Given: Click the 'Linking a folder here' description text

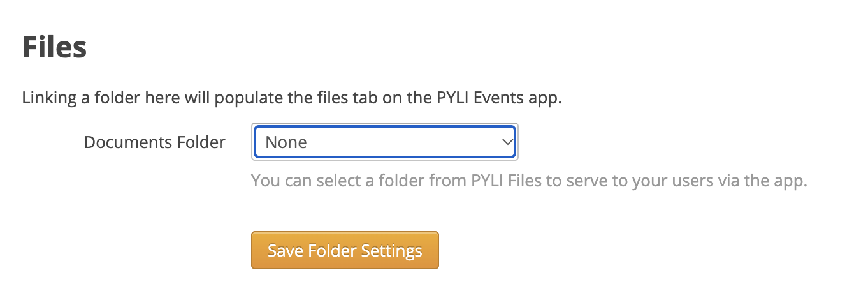Looking at the screenshot, I should (x=291, y=99).
